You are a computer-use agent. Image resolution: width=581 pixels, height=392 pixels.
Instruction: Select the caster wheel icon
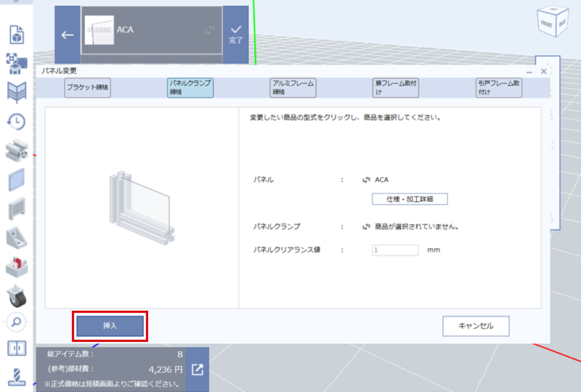[x=16, y=295]
